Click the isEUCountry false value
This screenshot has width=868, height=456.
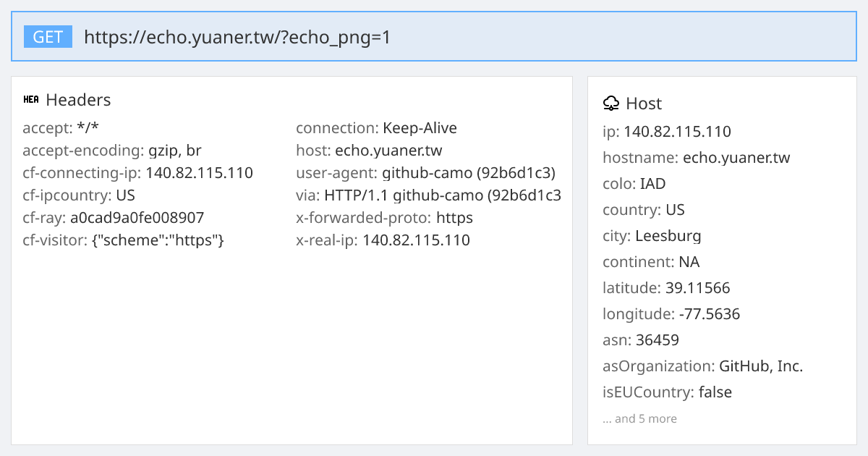click(715, 392)
